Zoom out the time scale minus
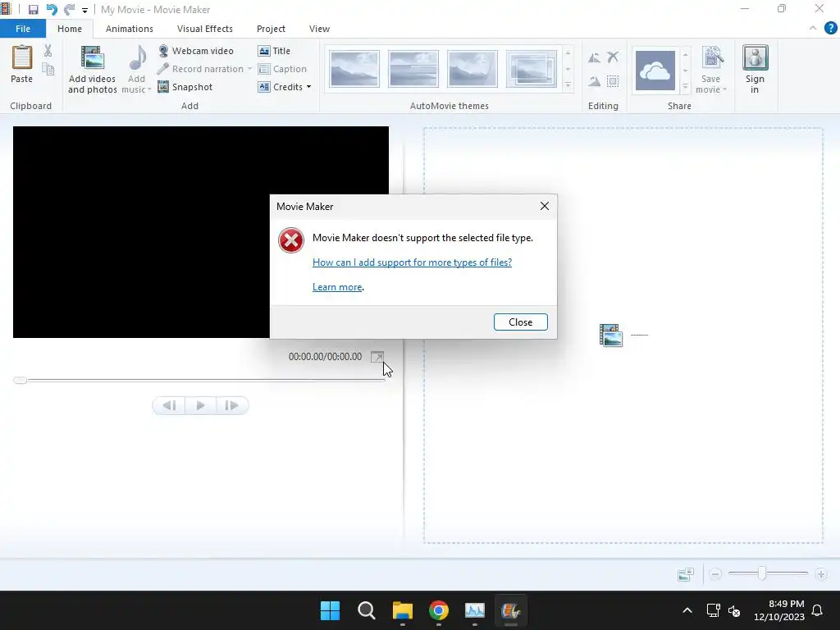 [714, 574]
